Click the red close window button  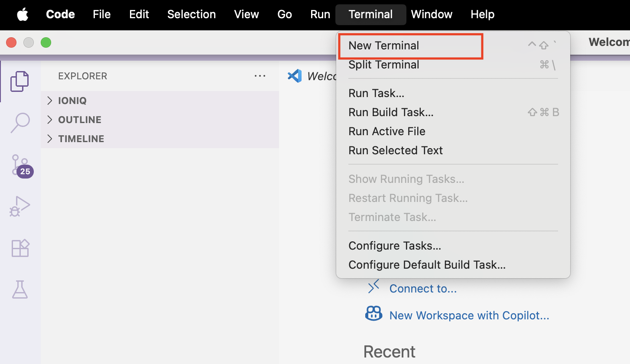coord(11,42)
